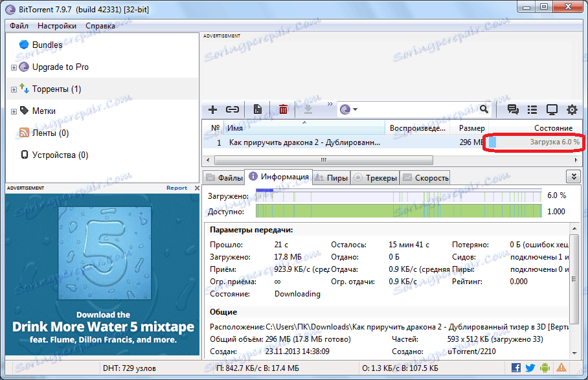Sort by the № column header
The width and height of the screenshot is (588, 380).
214,128
